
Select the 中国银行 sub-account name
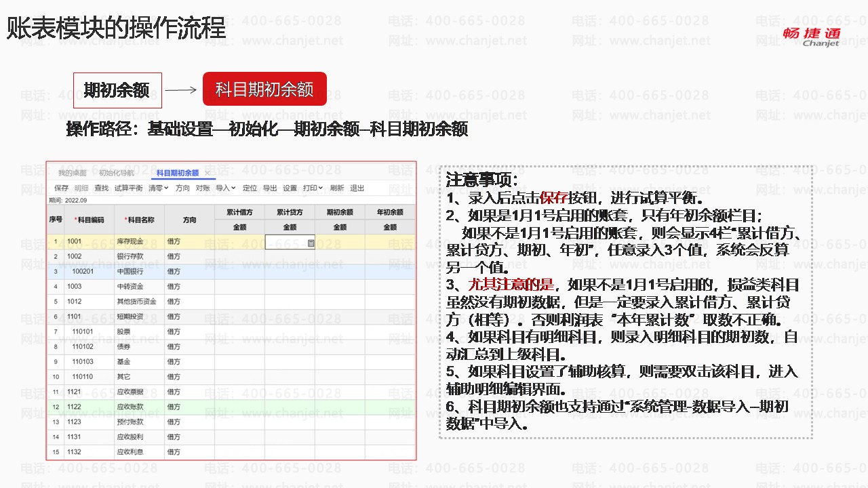click(x=129, y=272)
